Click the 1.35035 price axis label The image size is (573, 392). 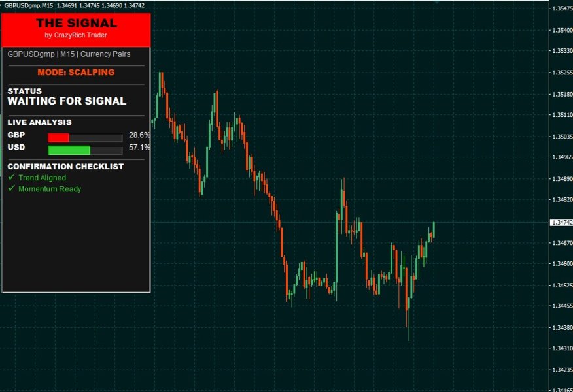pyautogui.click(x=563, y=137)
